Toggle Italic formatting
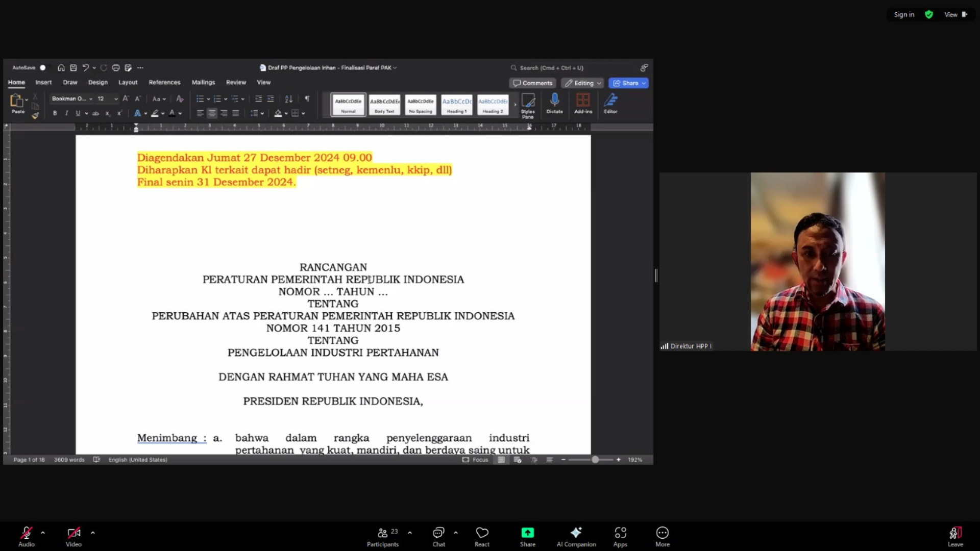Viewport: 980px width, 551px height. pyautogui.click(x=66, y=113)
